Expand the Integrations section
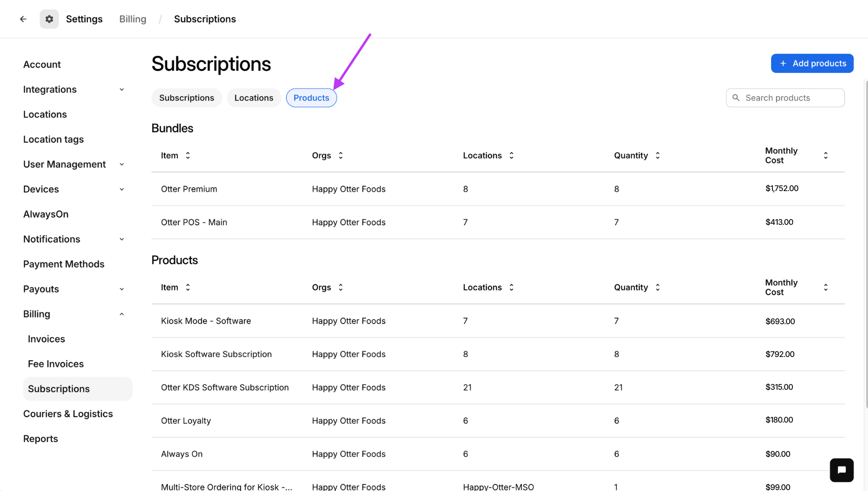Image resolution: width=868 pixels, height=491 pixels. click(x=122, y=89)
